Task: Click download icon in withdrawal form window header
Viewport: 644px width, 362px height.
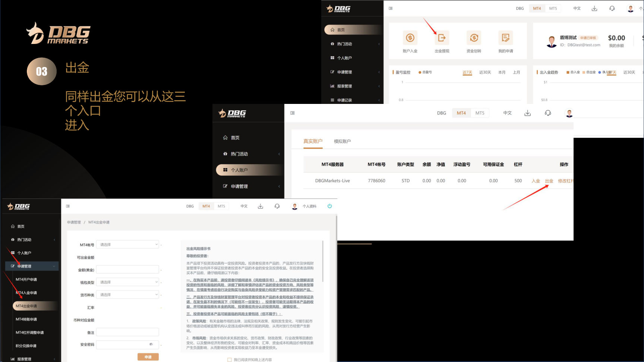Action: point(261,206)
